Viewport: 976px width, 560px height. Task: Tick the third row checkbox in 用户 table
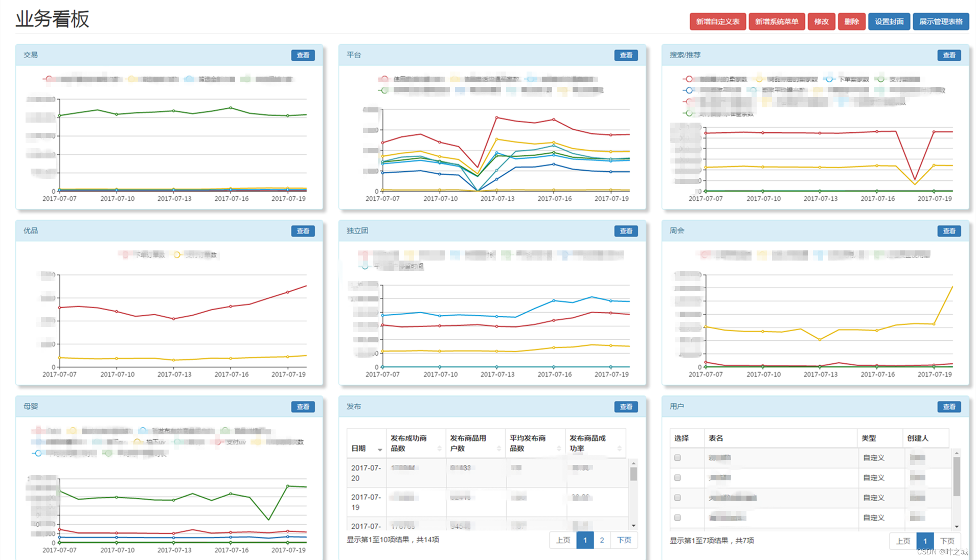pyautogui.click(x=677, y=498)
